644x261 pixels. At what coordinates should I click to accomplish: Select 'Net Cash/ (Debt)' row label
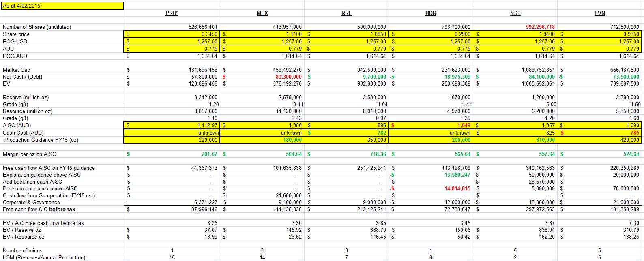(x=22, y=77)
